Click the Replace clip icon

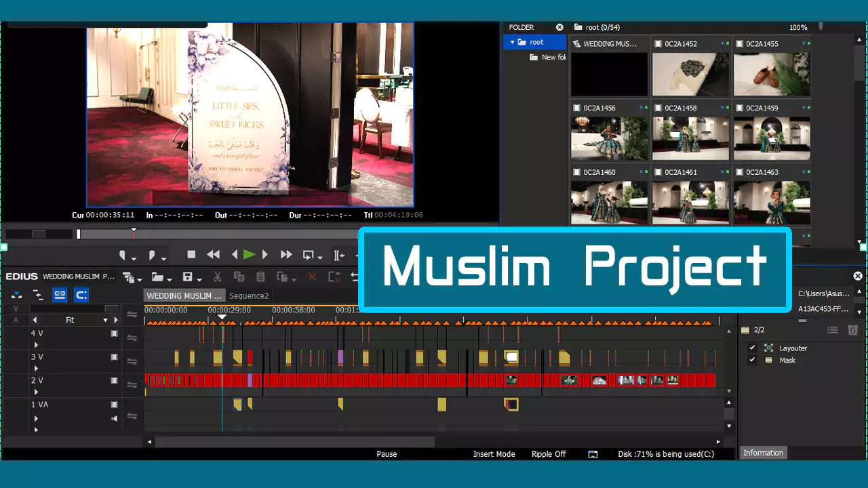(x=282, y=277)
